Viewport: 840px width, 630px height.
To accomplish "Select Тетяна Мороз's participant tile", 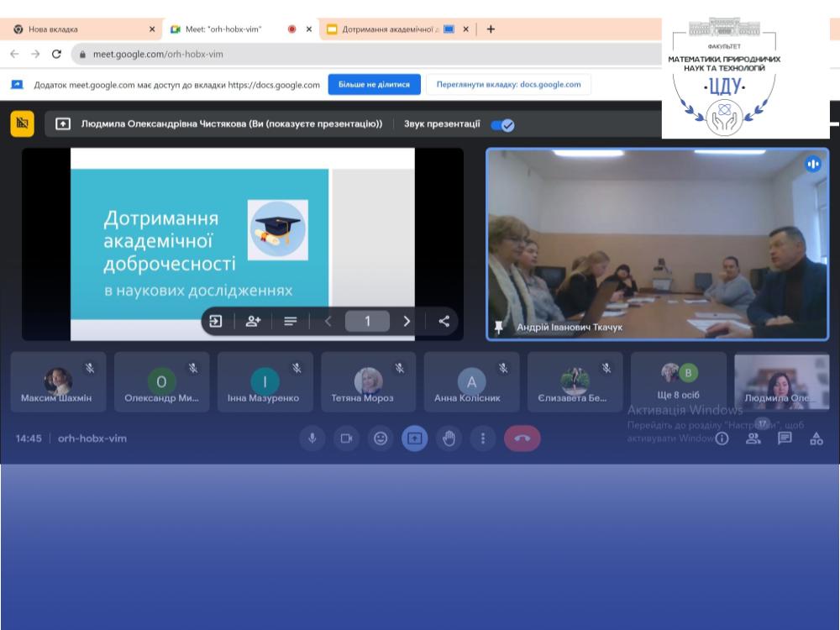I will tap(368, 382).
